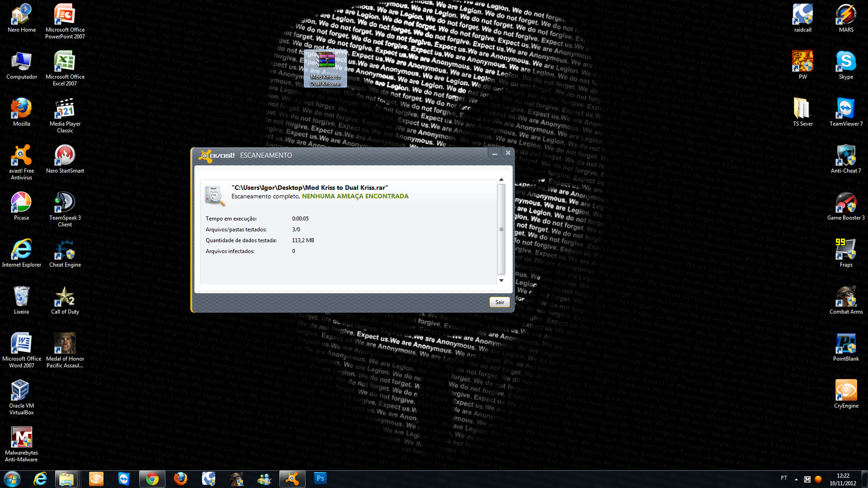Screen dimensions: 868x488
Task: Select Internet Explorer desktop icon
Action: tap(22, 253)
